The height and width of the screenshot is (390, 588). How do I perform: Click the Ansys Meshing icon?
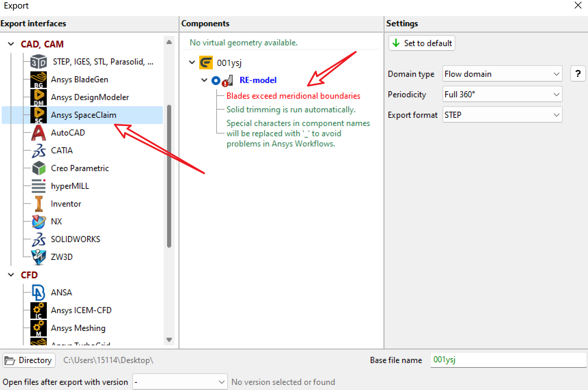click(39, 328)
